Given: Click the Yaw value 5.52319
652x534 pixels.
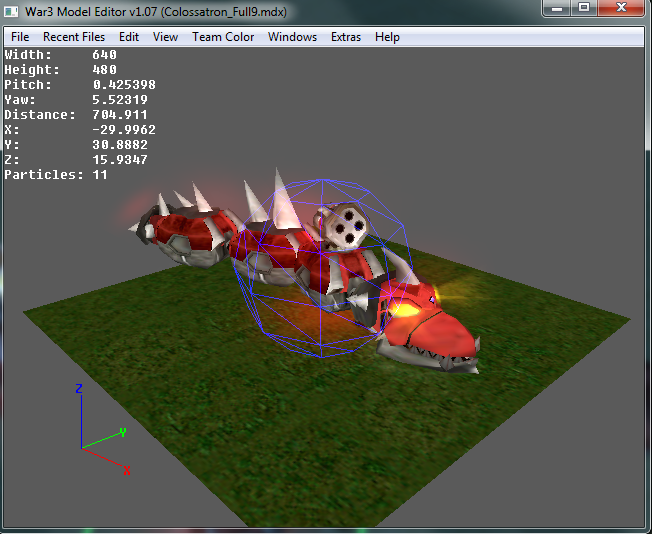Looking at the screenshot, I should coord(120,99).
